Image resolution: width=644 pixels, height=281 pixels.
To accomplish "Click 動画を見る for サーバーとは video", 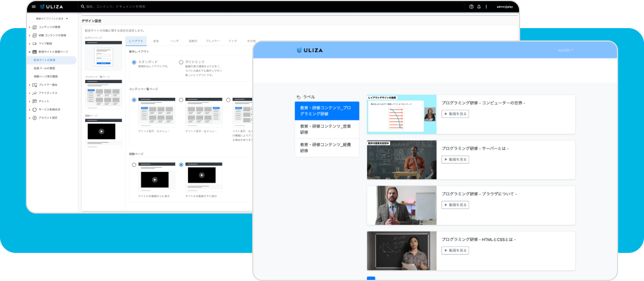I will 455,159.
